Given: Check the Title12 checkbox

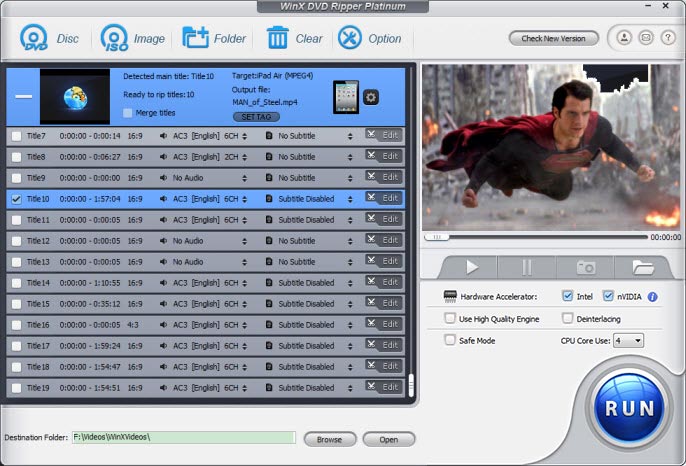Looking at the screenshot, I should click(16, 241).
